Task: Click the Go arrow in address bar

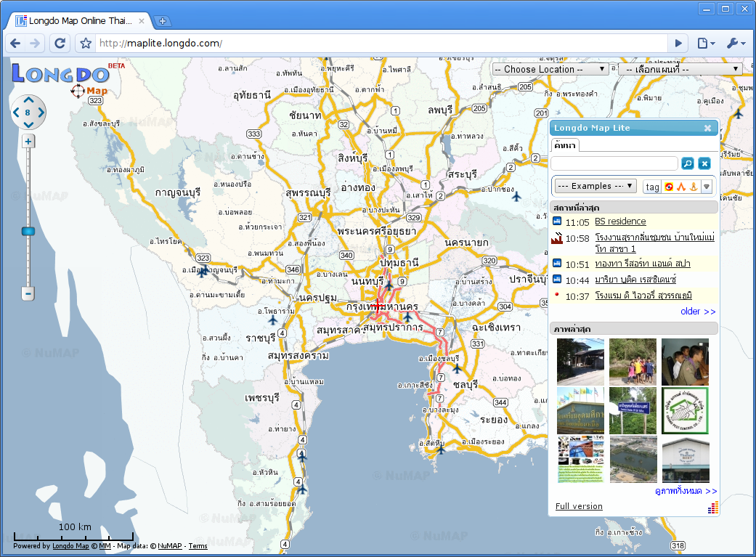Action: click(678, 44)
